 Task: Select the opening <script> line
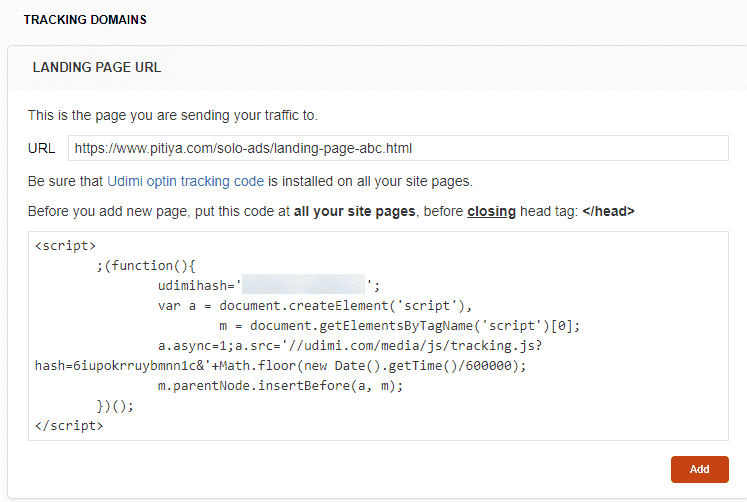click(x=65, y=246)
